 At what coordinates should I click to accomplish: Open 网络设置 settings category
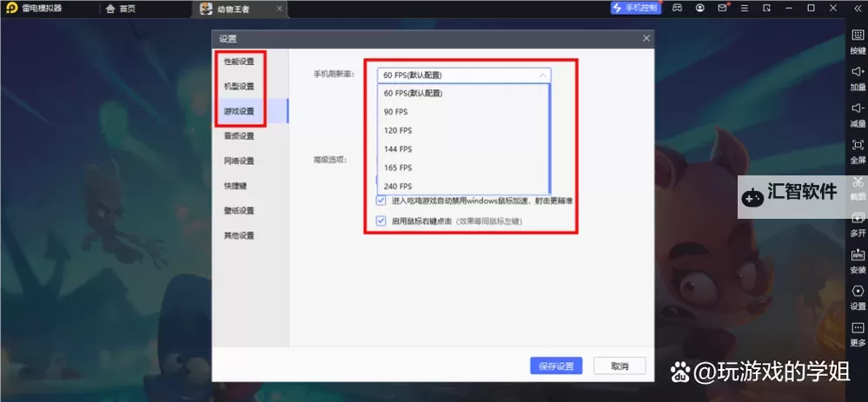(239, 161)
